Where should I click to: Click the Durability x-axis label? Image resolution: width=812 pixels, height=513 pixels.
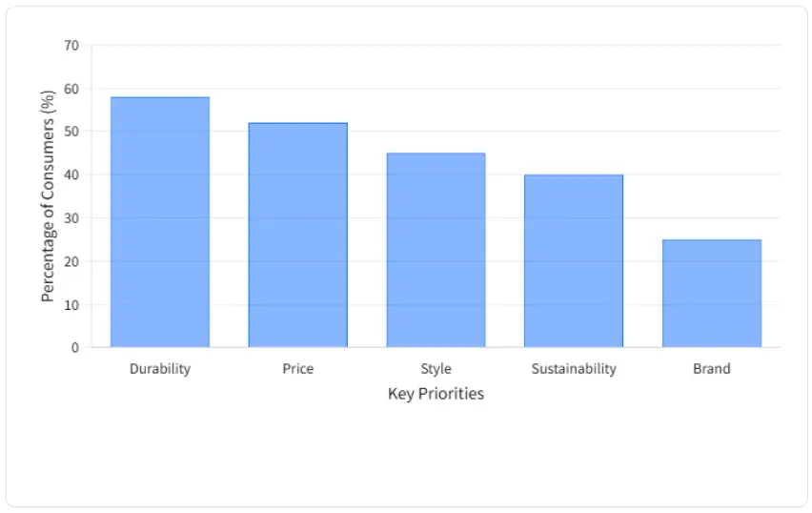click(160, 369)
